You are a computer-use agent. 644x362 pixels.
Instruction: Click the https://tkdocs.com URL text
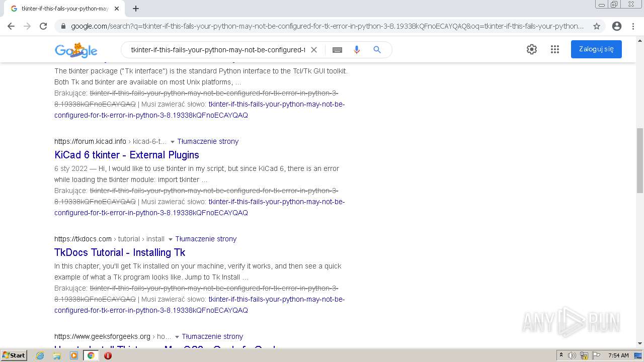point(83,239)
